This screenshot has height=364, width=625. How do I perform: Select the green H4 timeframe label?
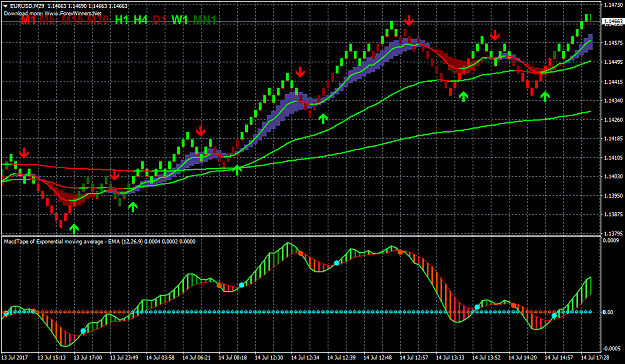tap(141, 20)
